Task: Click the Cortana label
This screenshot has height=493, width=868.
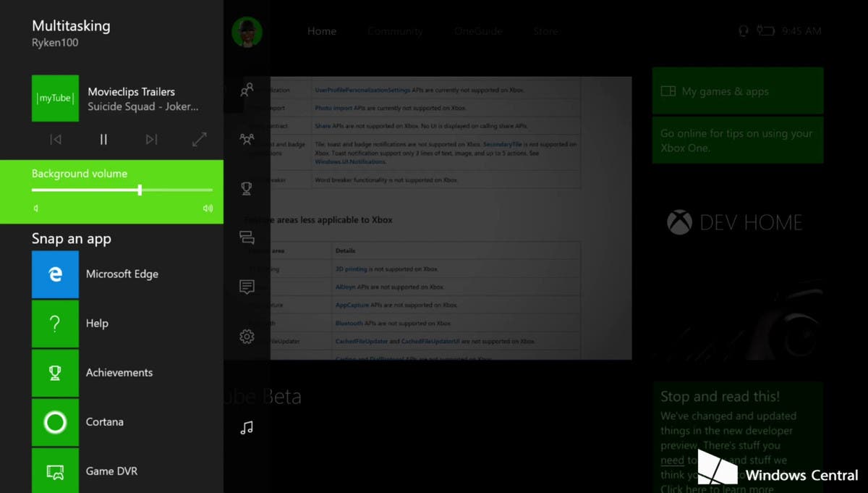Action: click(105, 422)
